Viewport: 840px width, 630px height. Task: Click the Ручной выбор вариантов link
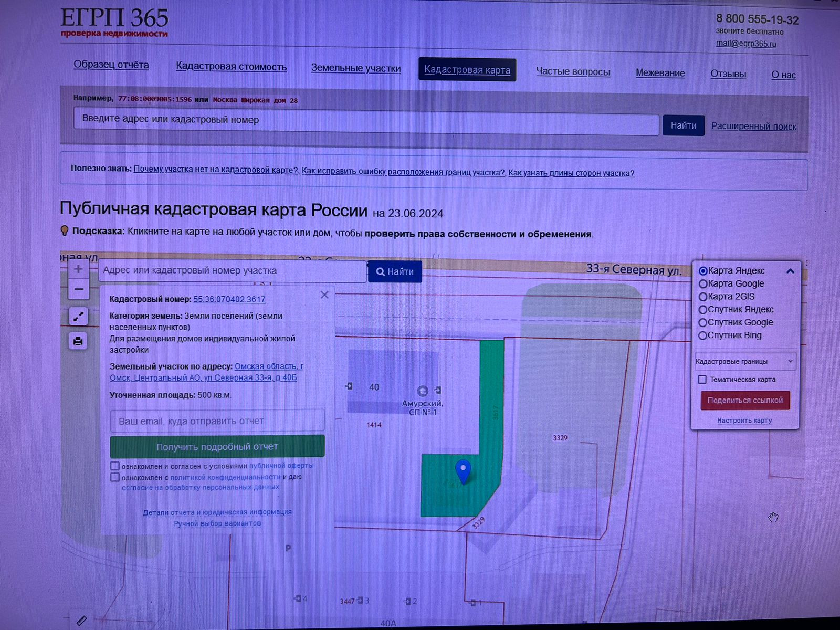pos(217,523)
